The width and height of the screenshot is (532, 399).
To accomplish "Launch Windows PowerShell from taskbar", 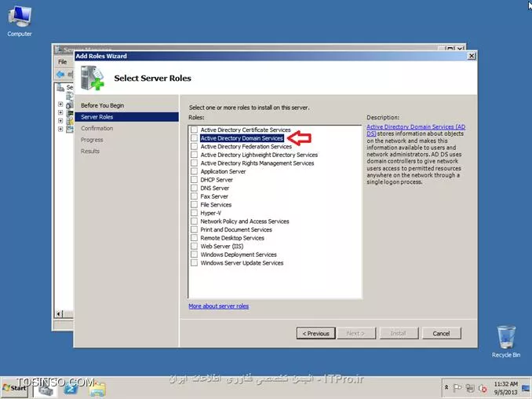I will coord(71,389).
